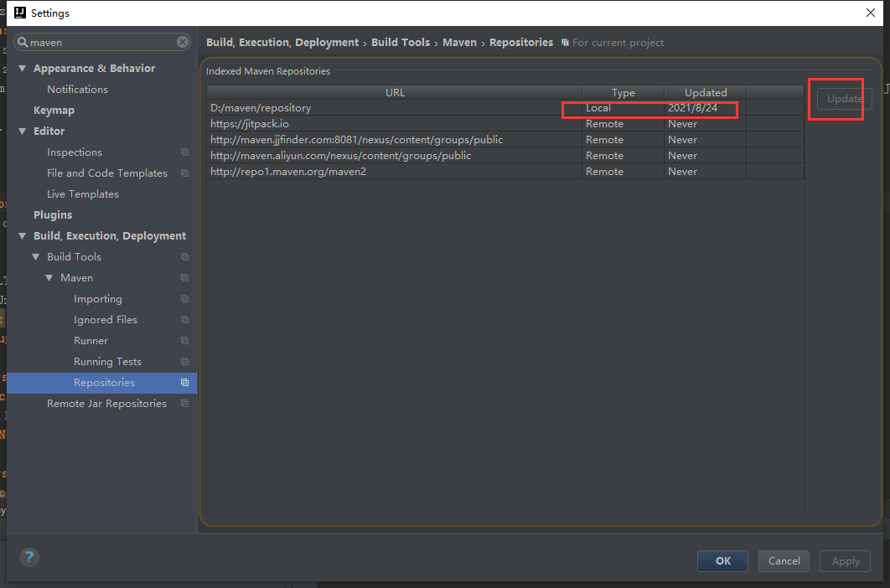Open Keymap settings
890x588 pixels.
point(54,110)
